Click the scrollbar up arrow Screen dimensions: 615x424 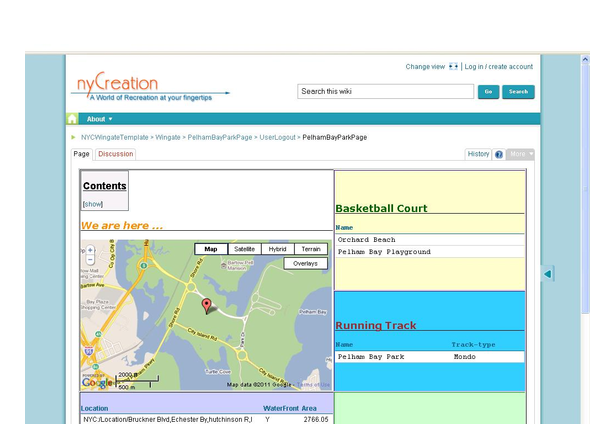(585, 60)
